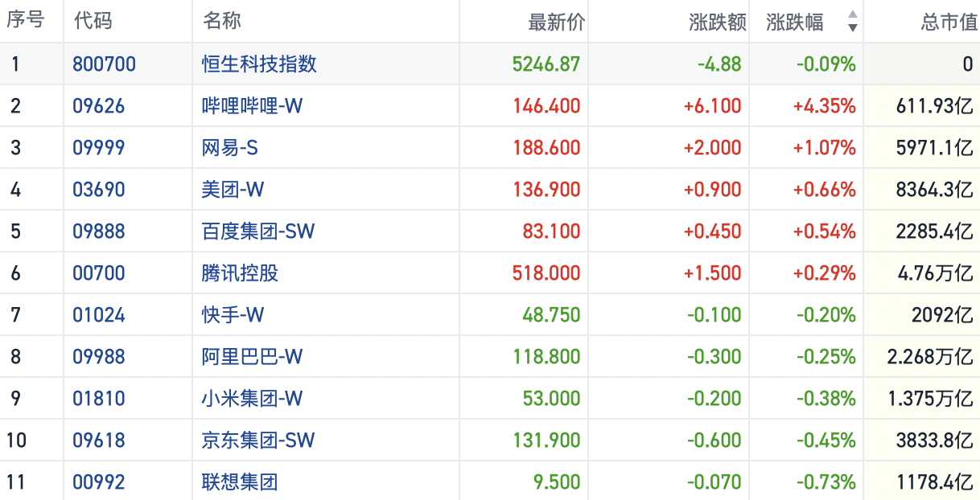Click the 名称 column header
Viewport: 980px width, 500px height.
[x=222, y=22]
